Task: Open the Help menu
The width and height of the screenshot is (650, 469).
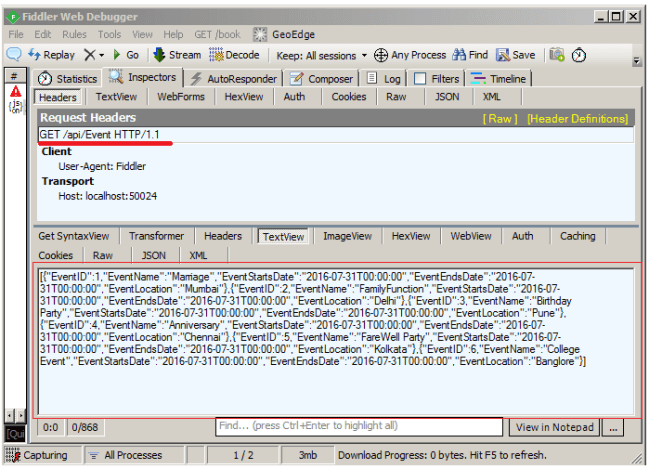Action: (x=173, y=34)
